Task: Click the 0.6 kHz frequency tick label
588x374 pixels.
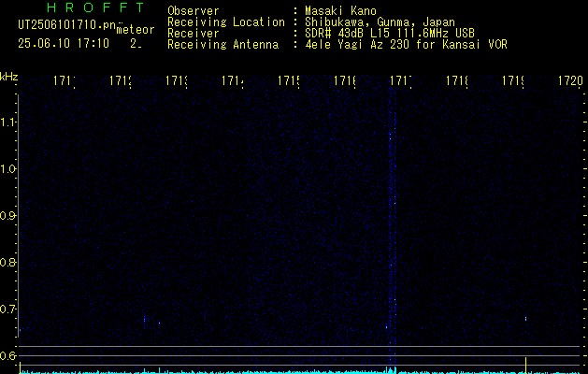Action: click(x=7, y=355)
